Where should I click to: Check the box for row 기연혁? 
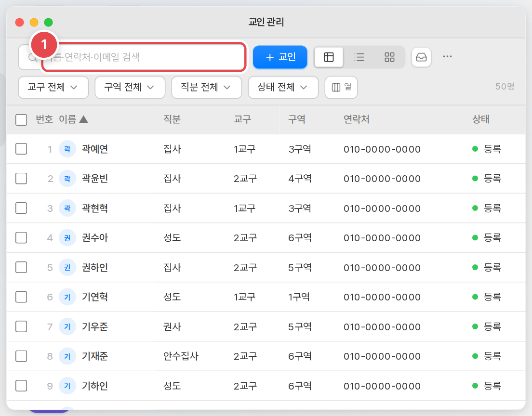21,297
